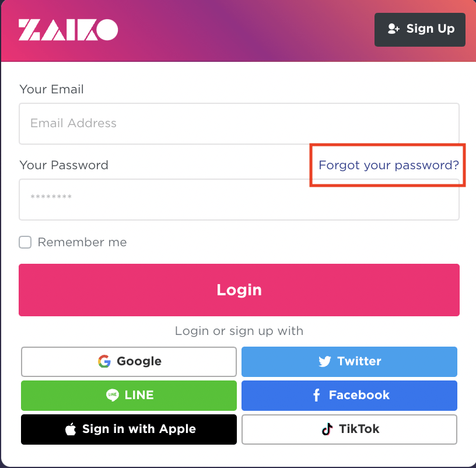Click the pink Login button
The height and width of the screenshot is (468, 476).
(x=239, y=290)
